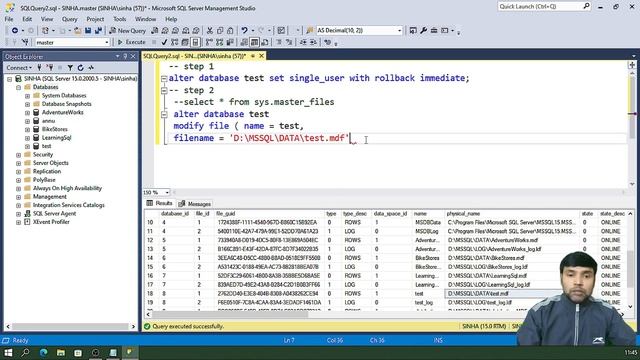Open the Tools menu

(x=120, y=19)
